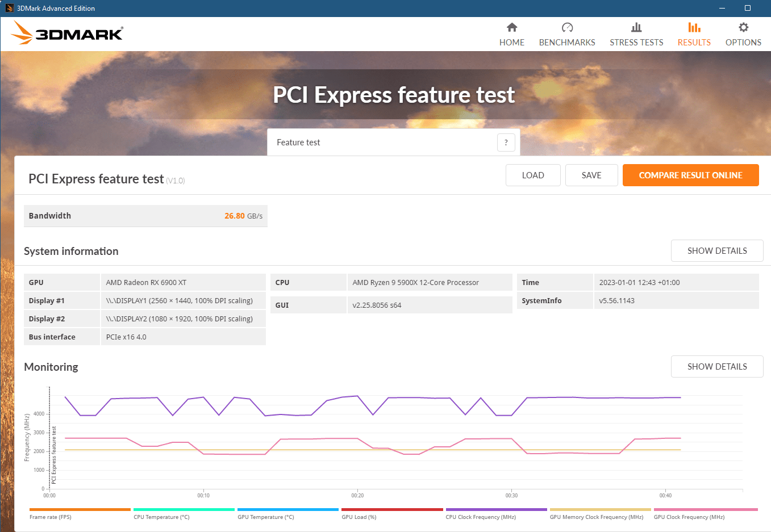Go to the BENCHMARKS tab label
Viewport: 771px width, 532px height.
(x=567, y=43)
